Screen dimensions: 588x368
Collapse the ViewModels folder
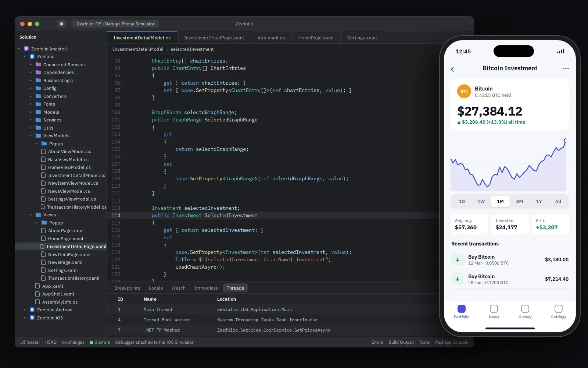[x=31, y=136]
